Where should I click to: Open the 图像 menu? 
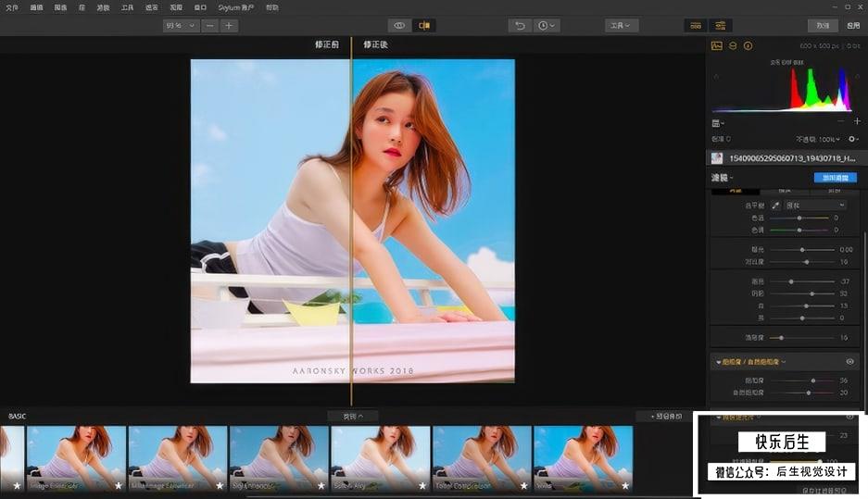point(60,7)
